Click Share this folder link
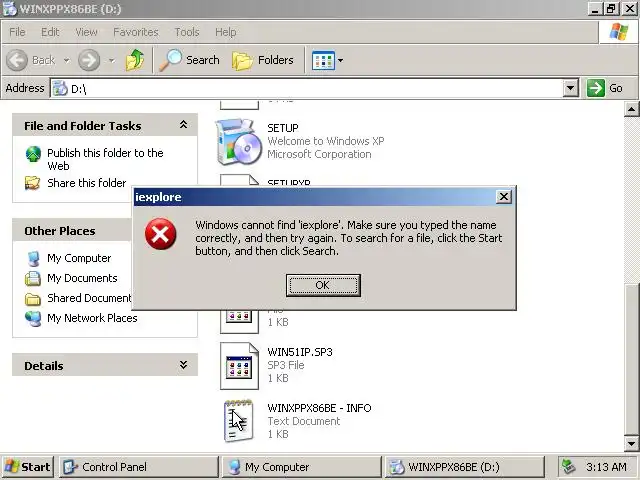Image resolution: width=640 pixels, height=480 pixels. 87,183
